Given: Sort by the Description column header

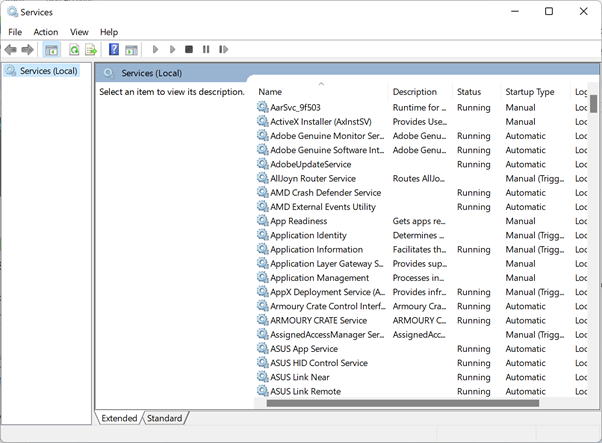Looking at the screenshot, I should point(420,92).
